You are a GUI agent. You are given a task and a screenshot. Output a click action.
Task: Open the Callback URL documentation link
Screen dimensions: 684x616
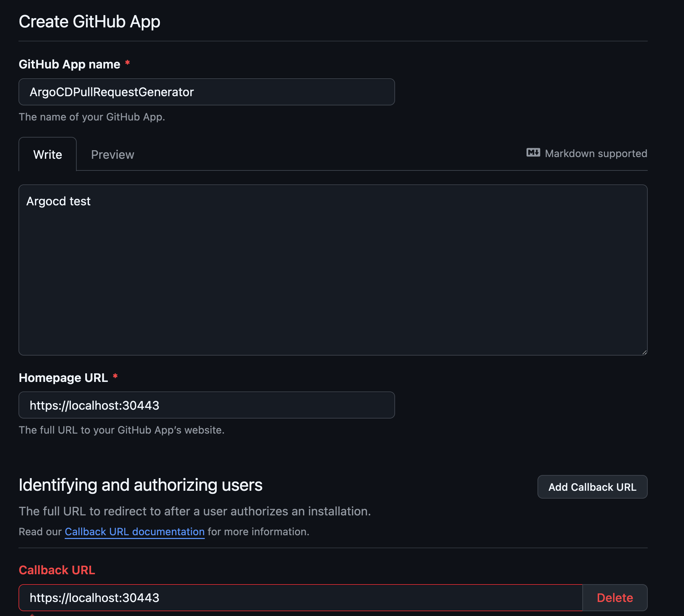[x=135, y=531]
